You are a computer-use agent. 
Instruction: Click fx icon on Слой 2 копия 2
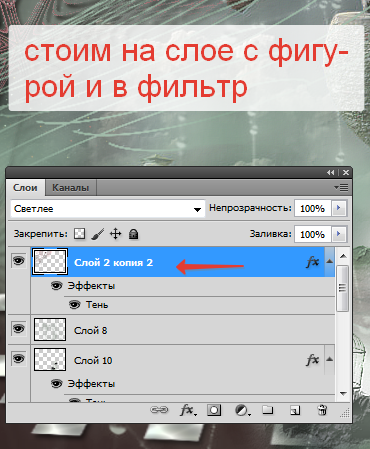312,262
